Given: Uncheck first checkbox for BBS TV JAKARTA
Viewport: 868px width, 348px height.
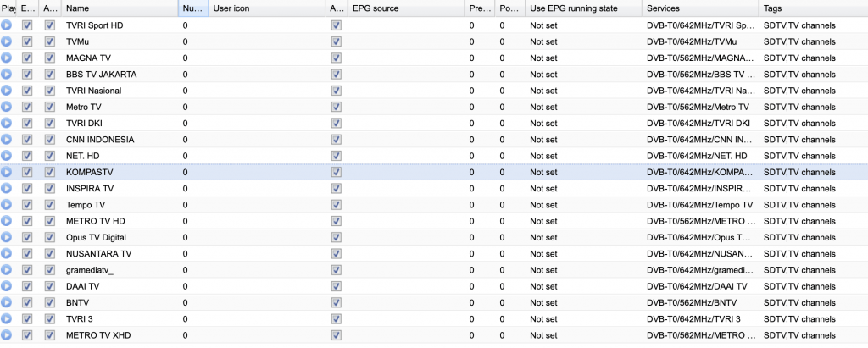Looking at the screenshot, I should 27,75.
